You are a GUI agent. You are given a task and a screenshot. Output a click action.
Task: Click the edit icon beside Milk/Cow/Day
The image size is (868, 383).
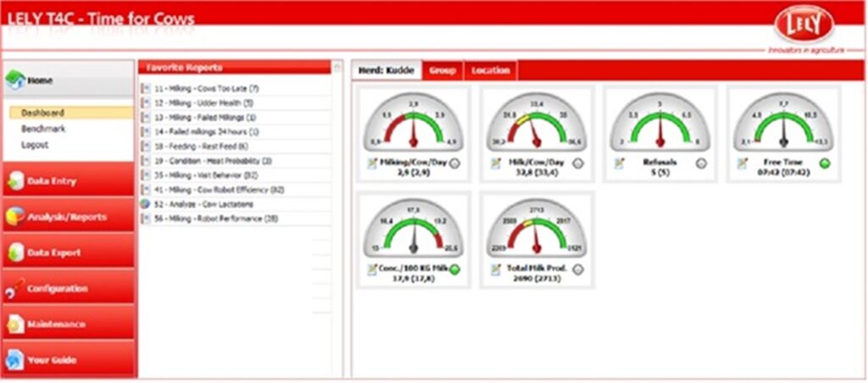(494, 164)
